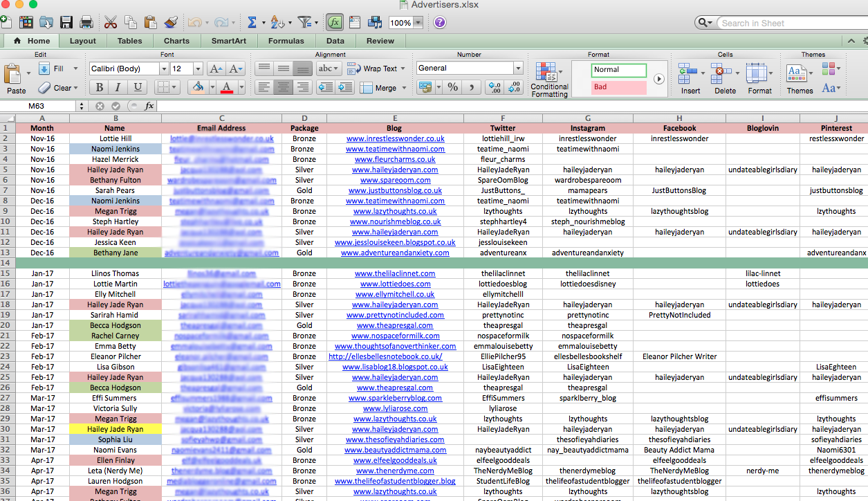The height and width of the screenshot is (501, 868).
Task: Pick the fill color paint bucket
Action: click(198, 87)
